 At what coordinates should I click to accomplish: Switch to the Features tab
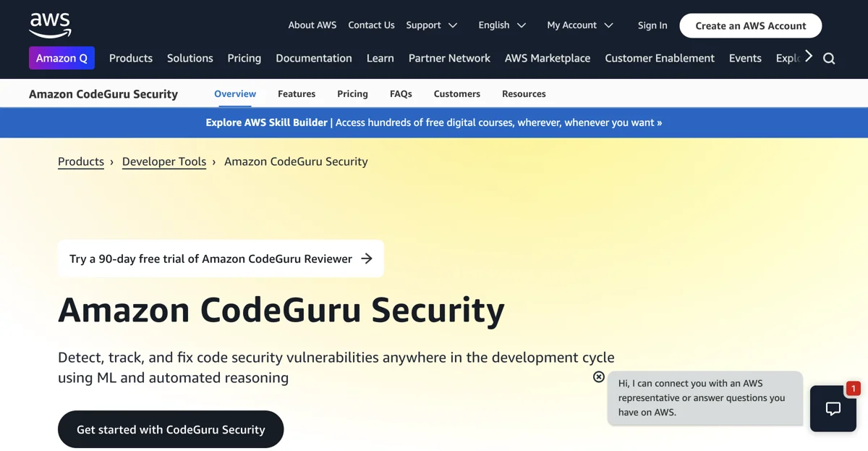pyautogui.click(x=297, y=93)
